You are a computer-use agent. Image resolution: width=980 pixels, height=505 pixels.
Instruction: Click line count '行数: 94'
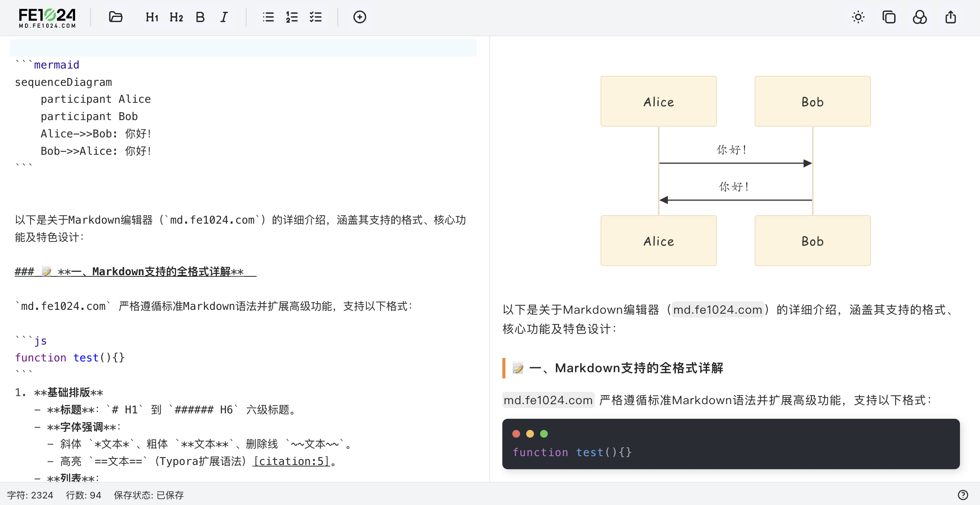tap(83, 495)
